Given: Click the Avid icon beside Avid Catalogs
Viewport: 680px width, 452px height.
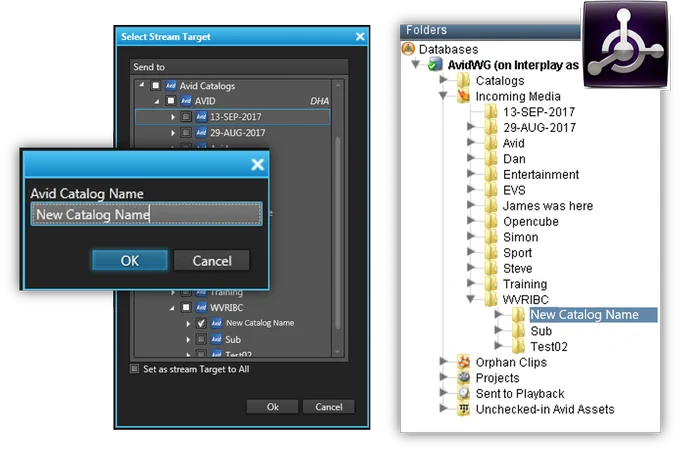Looking at the screenshot, I should [x=171, y=85].
